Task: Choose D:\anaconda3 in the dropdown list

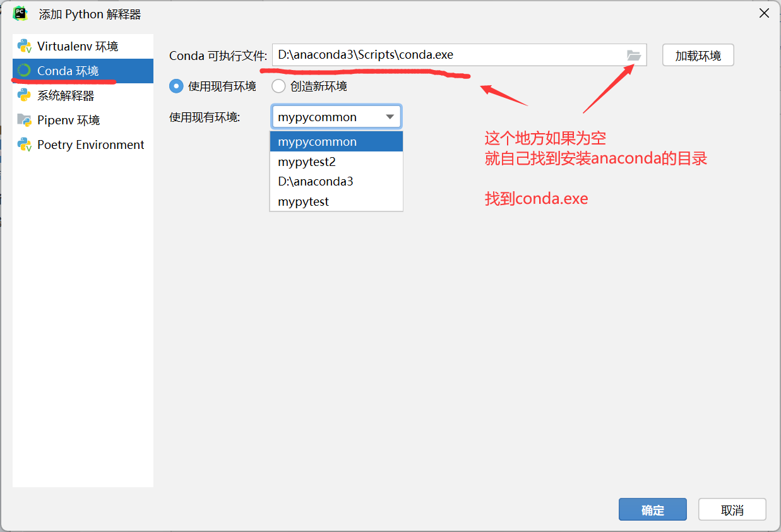Action: point(337,181)
